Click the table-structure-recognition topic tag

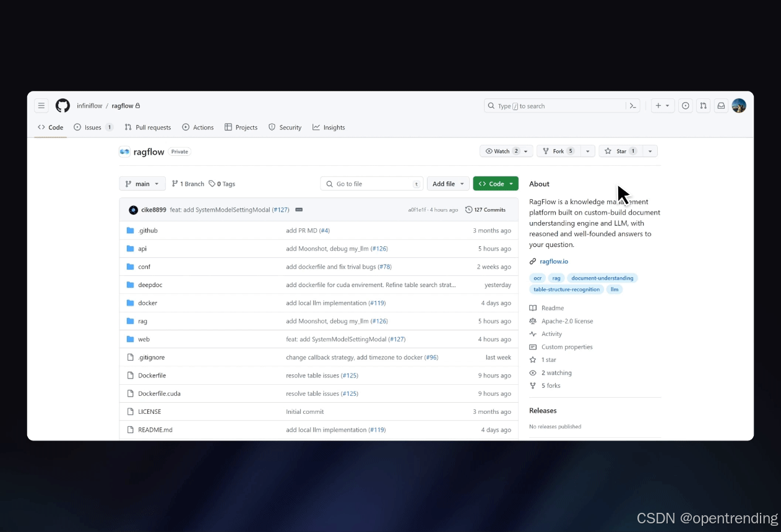point(566,290)
